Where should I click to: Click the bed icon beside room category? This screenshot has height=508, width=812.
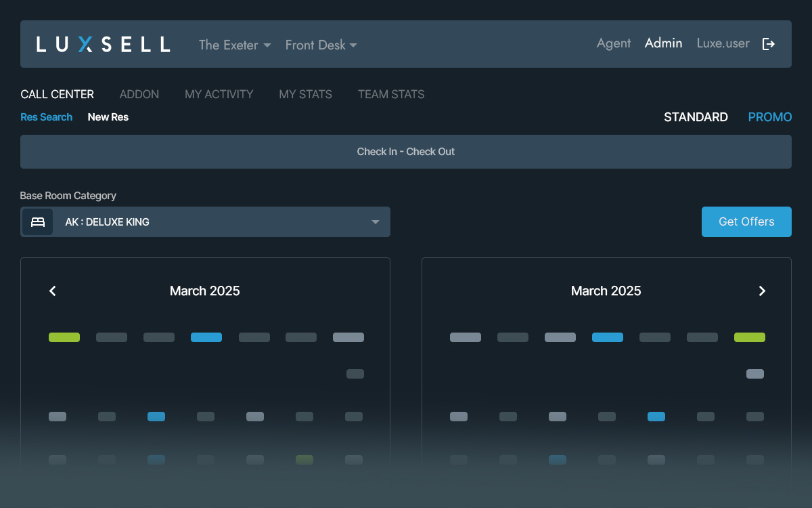coord(37,222)
